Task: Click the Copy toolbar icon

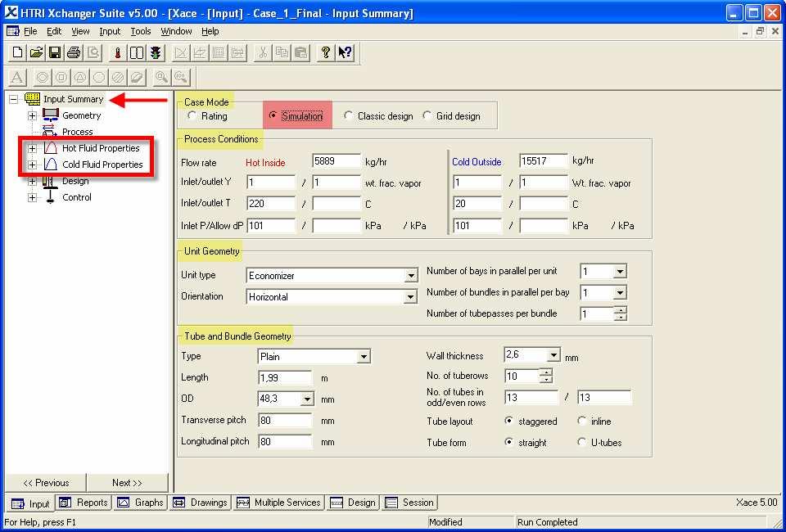Action: tap(282, 52)
